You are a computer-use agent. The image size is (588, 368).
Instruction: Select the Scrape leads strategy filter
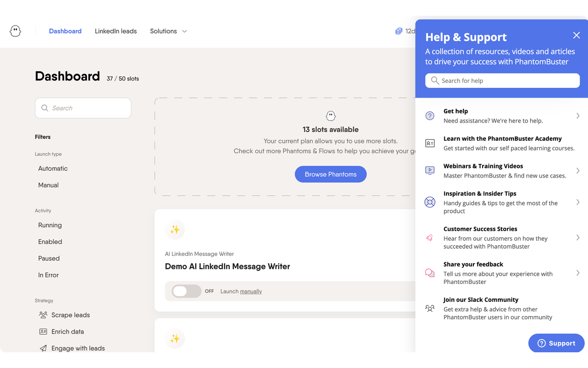pyautogui.click(x=64, y=315)
